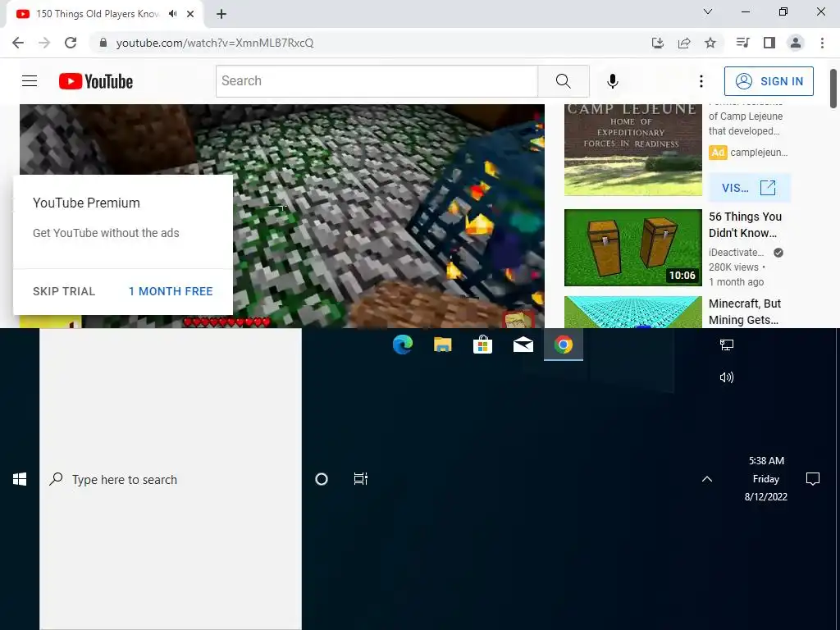This screenshot has width=840, height=630.
Task: Focus the YouTube search box
Action: tap(377, 81)
